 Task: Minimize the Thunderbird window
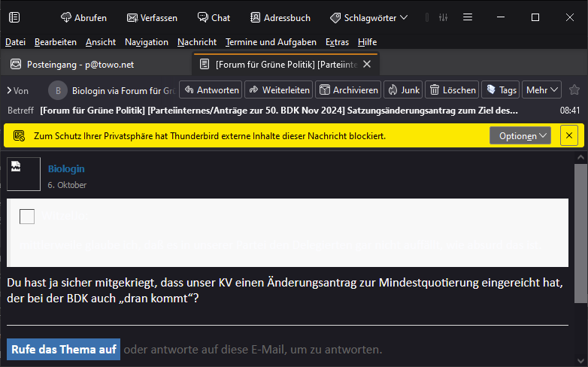[x=501, y=17]
